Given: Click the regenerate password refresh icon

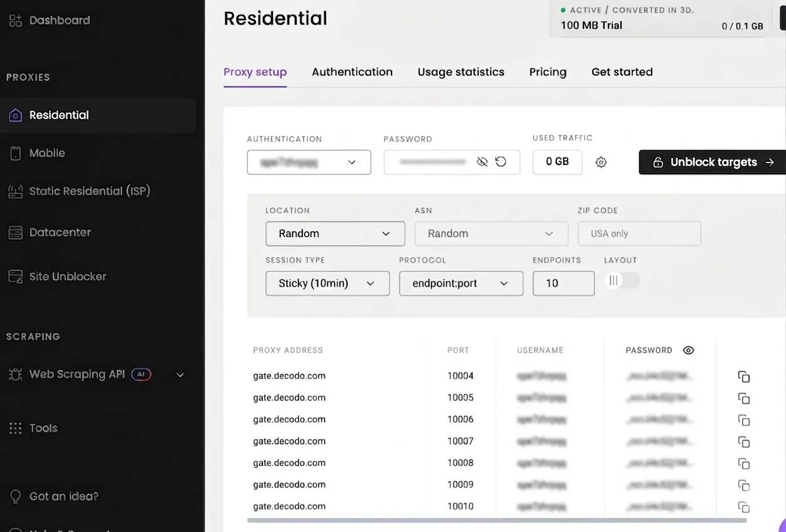Looking at the screenshot, I should 501,162.
